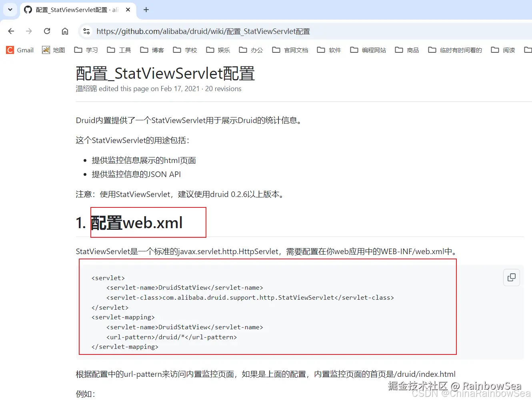532x402 pixels.
Task: Select the 配置_StatViewServlet配置 browser tab
Action: click(77, 10)
